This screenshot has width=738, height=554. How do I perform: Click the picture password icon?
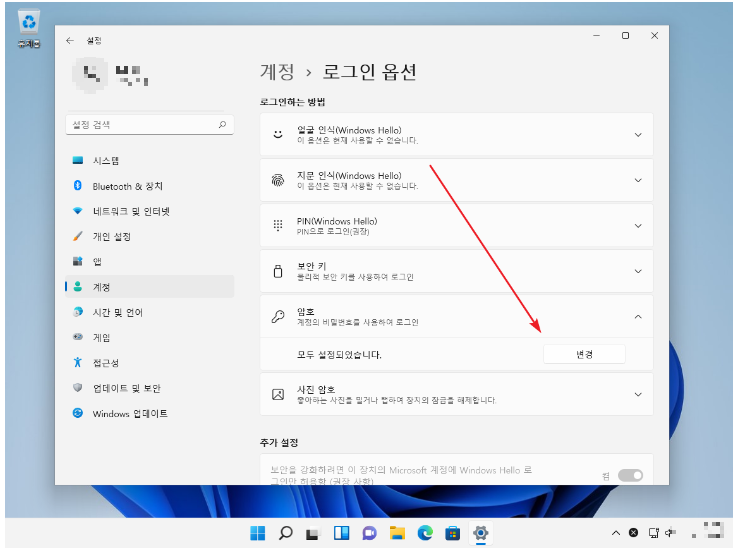[278, 394]
